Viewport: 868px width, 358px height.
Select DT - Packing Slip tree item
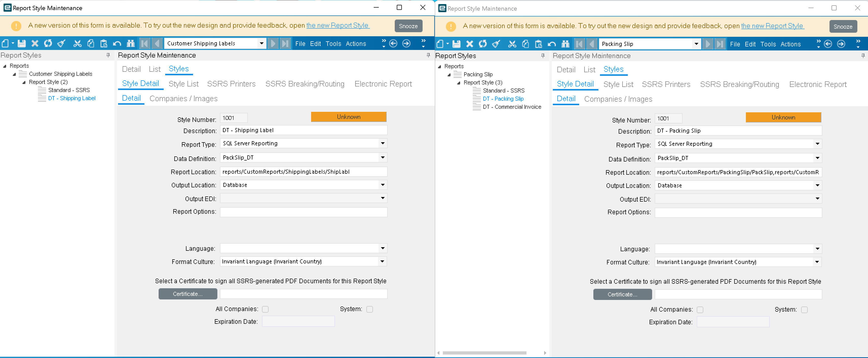point(503,99)
